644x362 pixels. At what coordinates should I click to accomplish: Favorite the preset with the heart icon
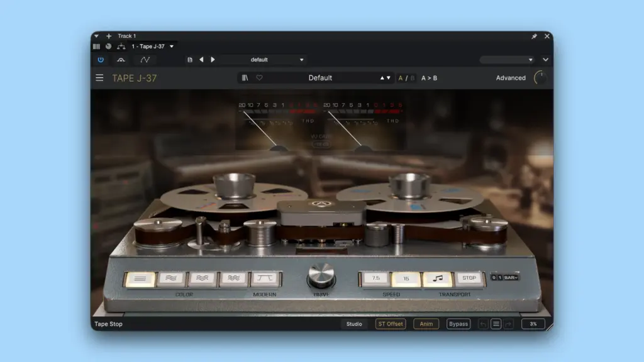click(x=259, y=77)
